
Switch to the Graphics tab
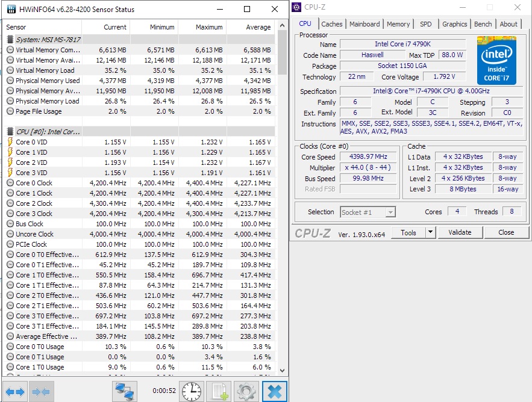pos(455,24)
